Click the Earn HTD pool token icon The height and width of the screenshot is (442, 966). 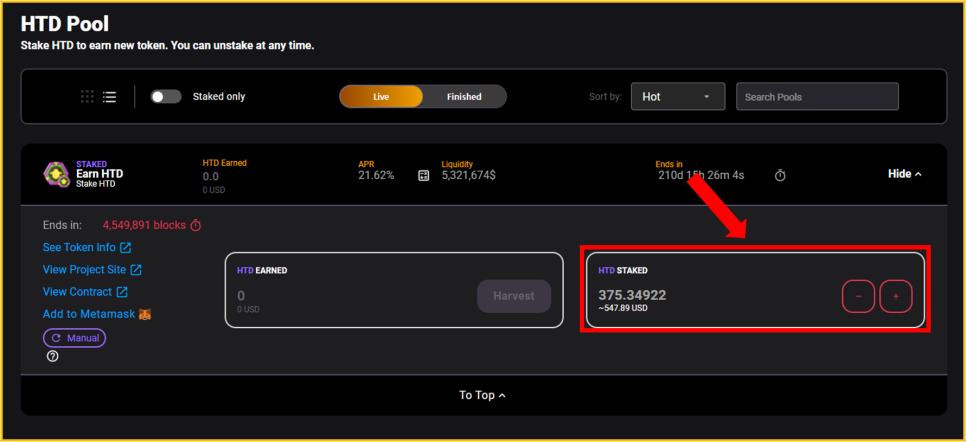pyautogui.click(x=56, y=174)
